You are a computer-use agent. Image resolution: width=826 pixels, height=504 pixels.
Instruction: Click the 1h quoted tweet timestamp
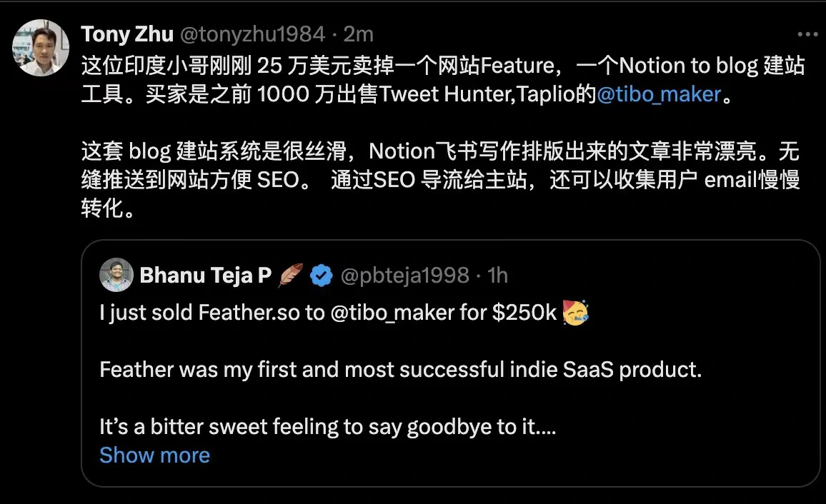click(497, 275)
